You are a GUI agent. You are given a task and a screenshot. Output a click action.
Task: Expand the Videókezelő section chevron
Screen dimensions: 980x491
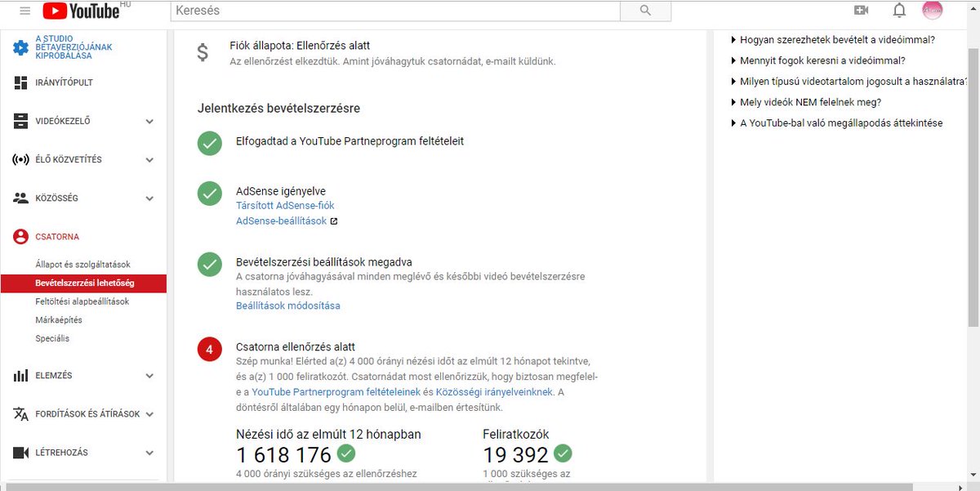pos(149,121)
